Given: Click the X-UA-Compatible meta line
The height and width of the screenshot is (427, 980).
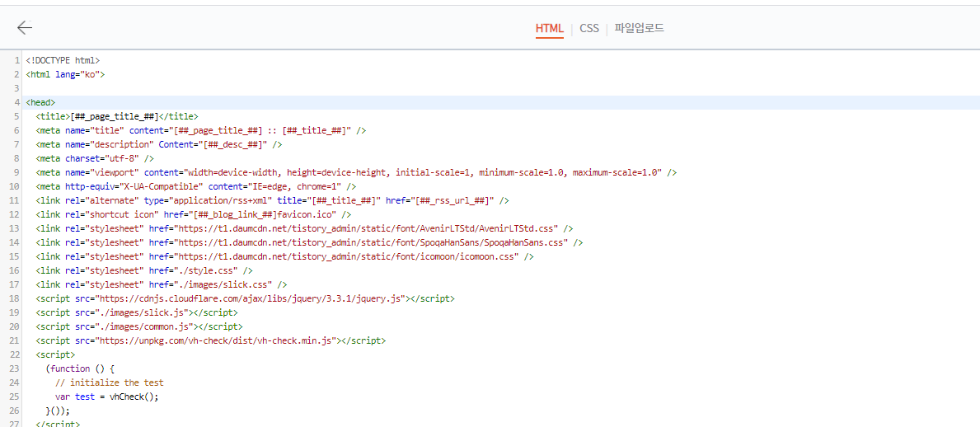Looking at the screenshot, I should pos(195,187).
